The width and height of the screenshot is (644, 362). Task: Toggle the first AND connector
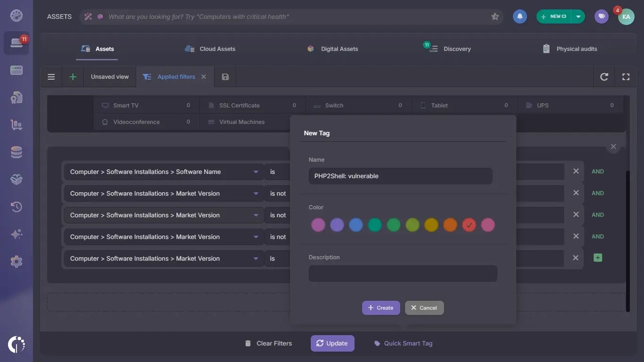pyautogui.click(x=598, y=172)
